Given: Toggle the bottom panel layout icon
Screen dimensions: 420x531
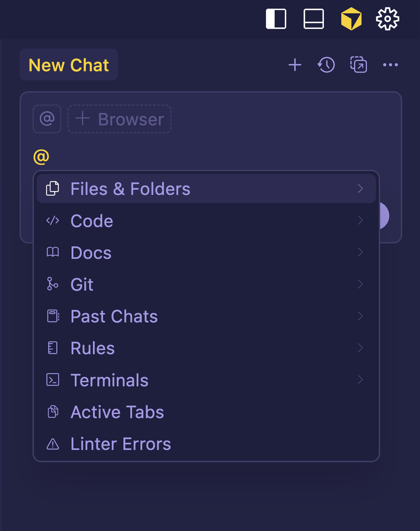Looking at the screenshot, I should [x=313, y=19].
